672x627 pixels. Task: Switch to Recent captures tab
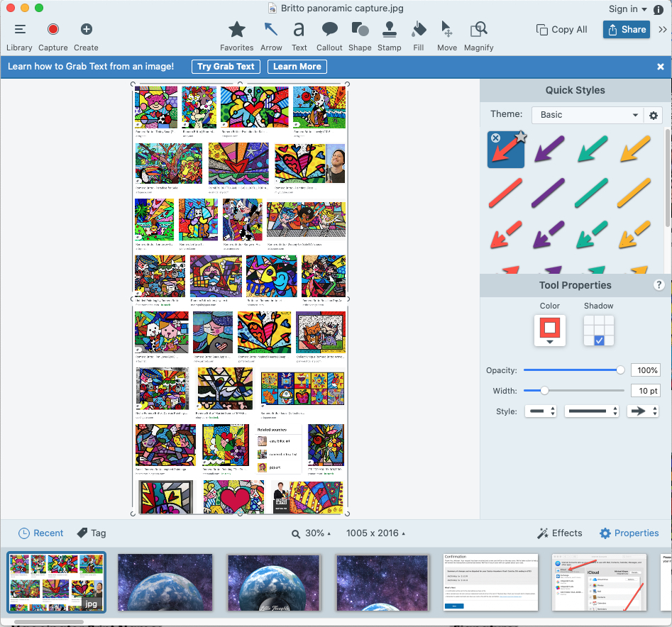[x=40, y=533]
